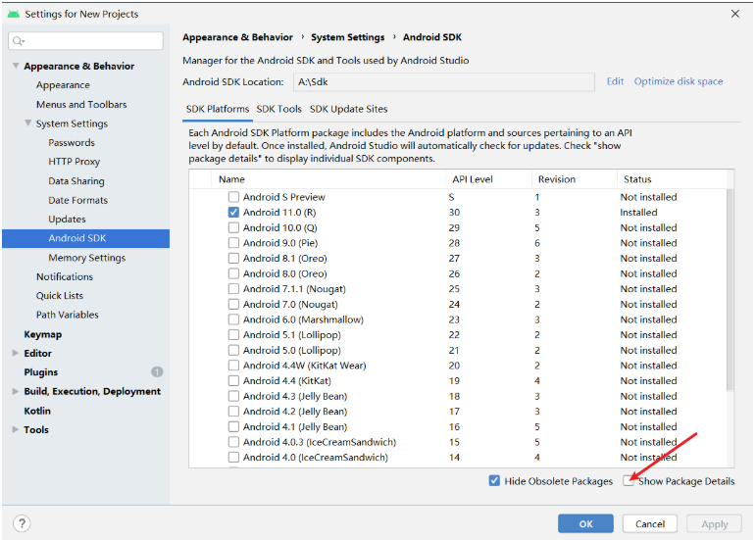Check the Android S Preview checkbox
This screenshot has width=756, height=540.
click(233, 197)
